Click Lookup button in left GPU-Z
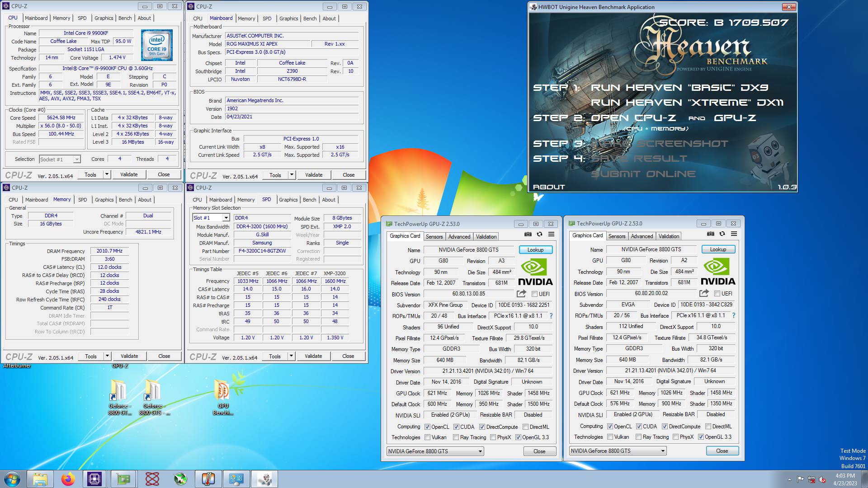 (x=535, y=250)
